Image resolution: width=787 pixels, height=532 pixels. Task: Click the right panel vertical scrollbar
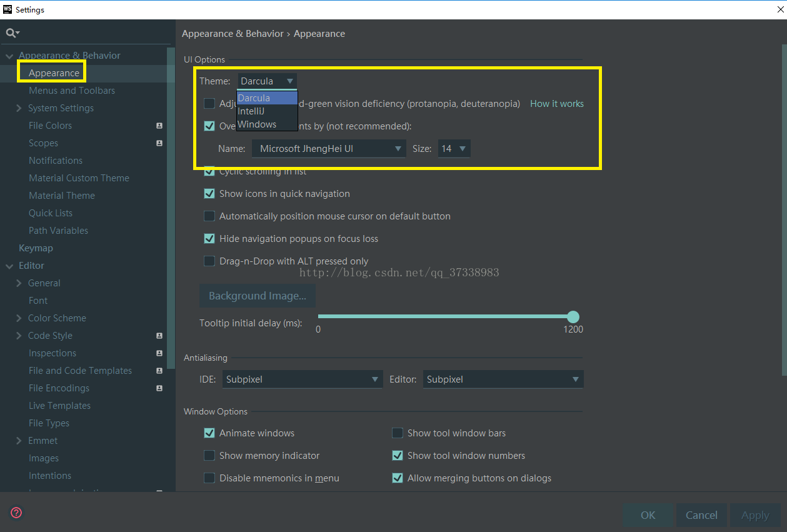pos(784,210)
